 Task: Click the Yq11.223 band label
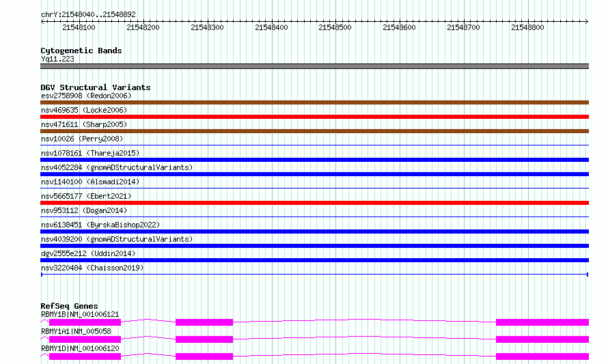coord(57,59)
